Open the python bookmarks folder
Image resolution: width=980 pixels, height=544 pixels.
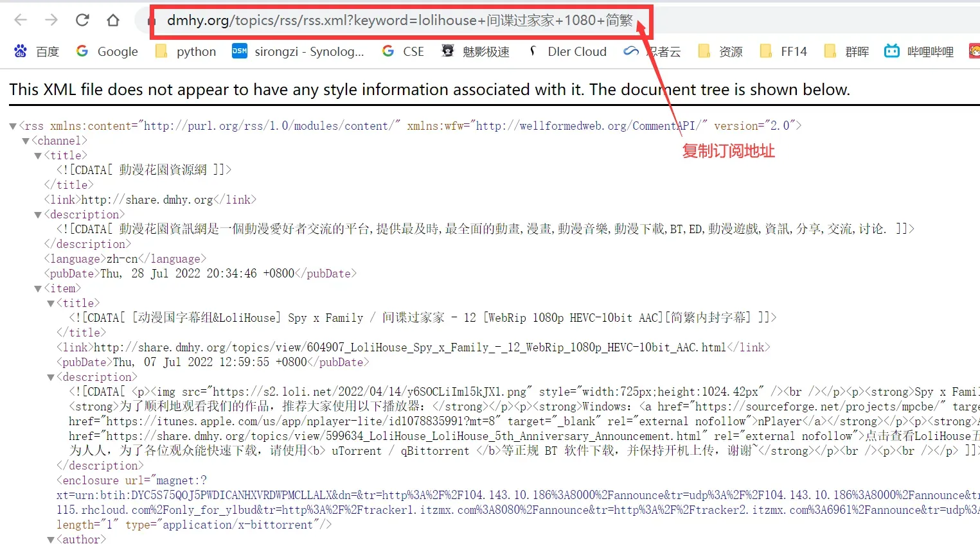pos(186,51)
